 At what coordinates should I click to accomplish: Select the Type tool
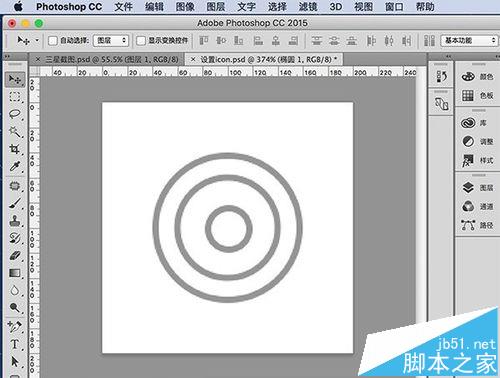coord(15,344)
